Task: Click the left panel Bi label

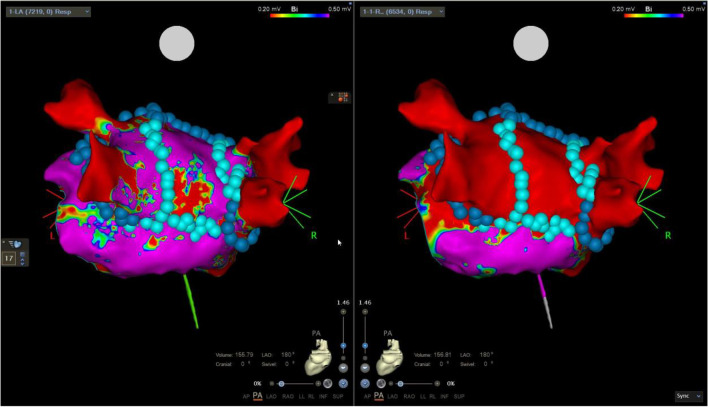Action: coord(294,9)
